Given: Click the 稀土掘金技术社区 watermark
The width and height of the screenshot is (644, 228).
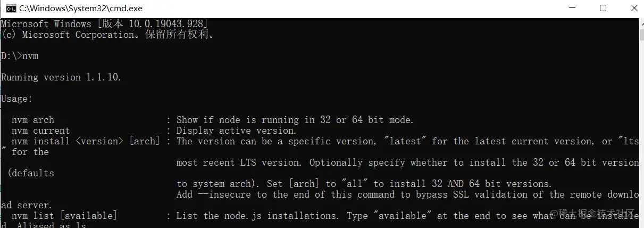Looking at the screenshot, I should 598,214.
